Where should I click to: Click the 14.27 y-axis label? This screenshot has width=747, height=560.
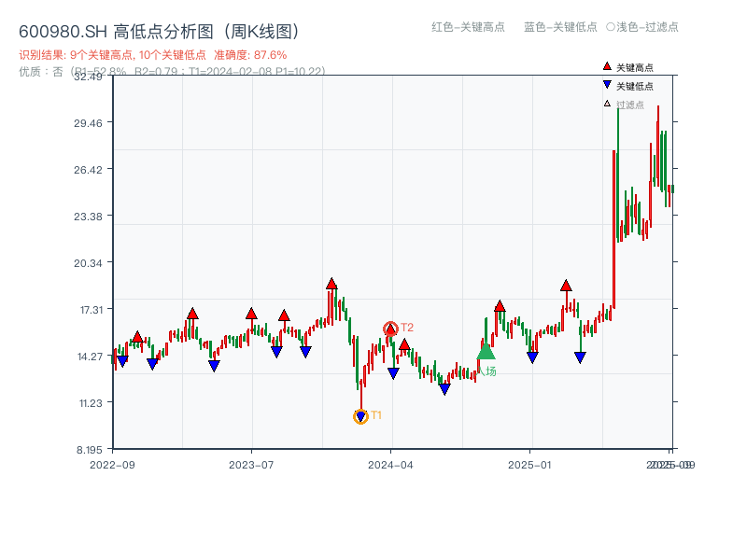tap(90, 357)
